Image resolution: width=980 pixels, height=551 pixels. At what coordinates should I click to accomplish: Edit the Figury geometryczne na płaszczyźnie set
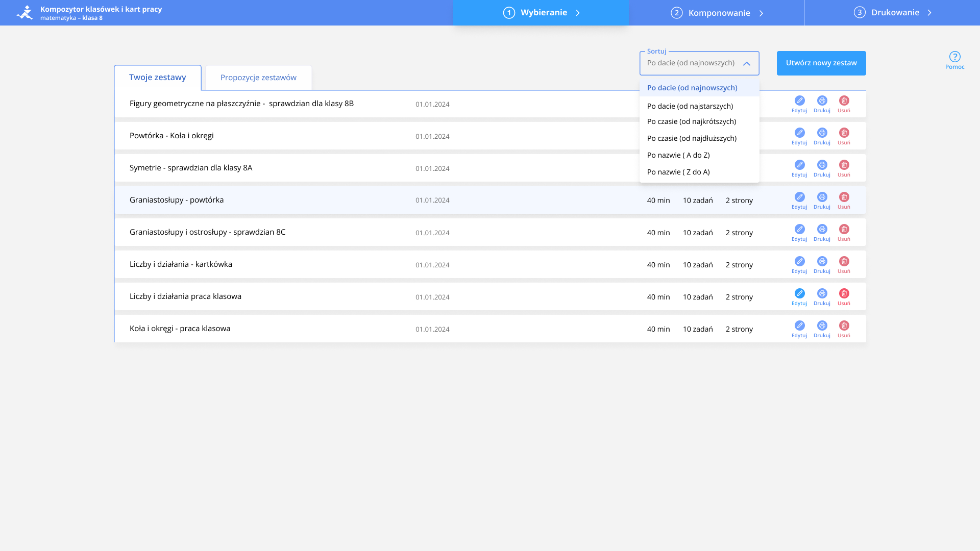tap(799, 104)
